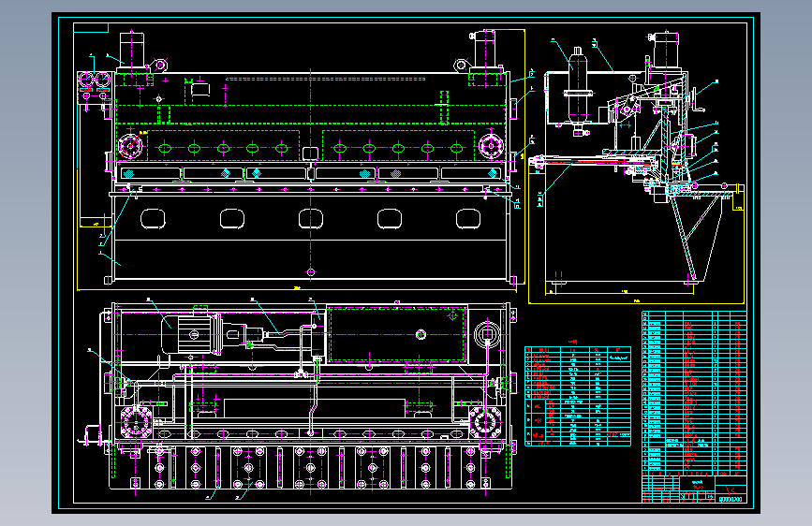Click the left lifting lug on the front view
This screenshot has width=812, height=526.
(158, 66)
